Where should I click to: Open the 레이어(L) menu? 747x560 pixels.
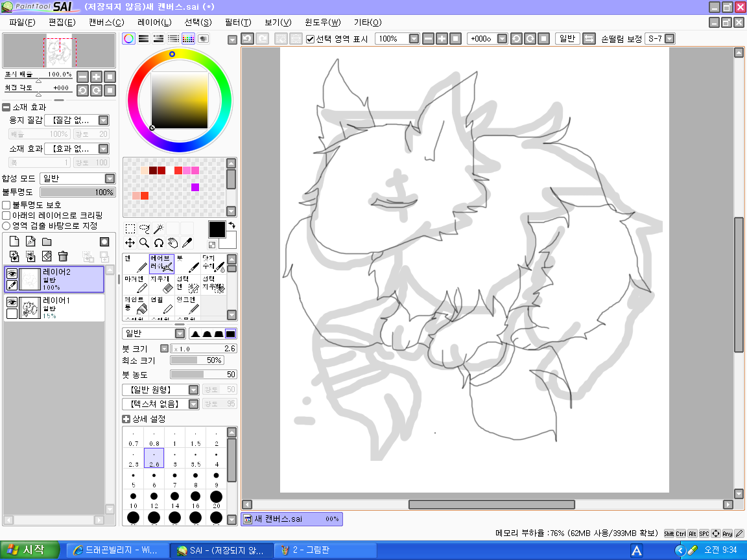[x=154, y=22]
